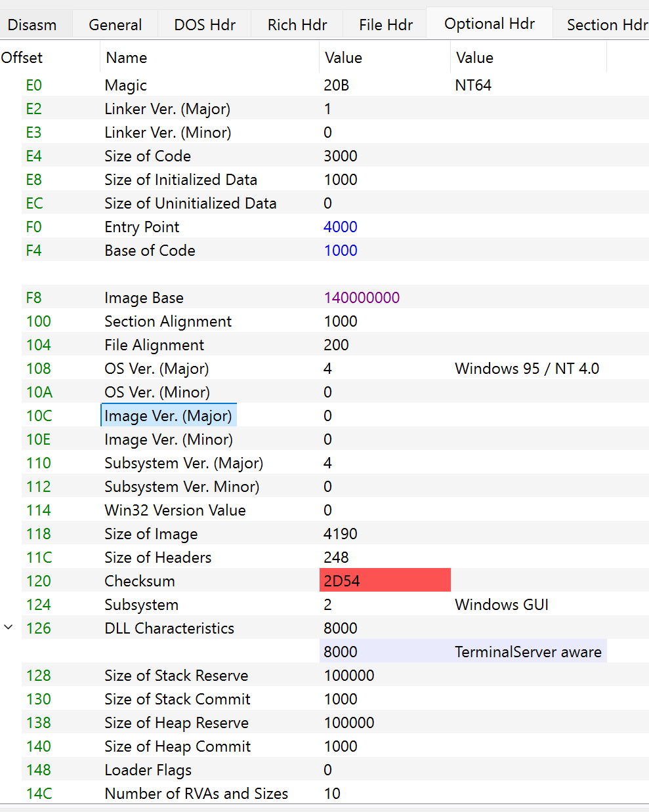Viewport: 649px width, 812px height.
Task: Click the Entry Point value 4000
Action: 341,227
